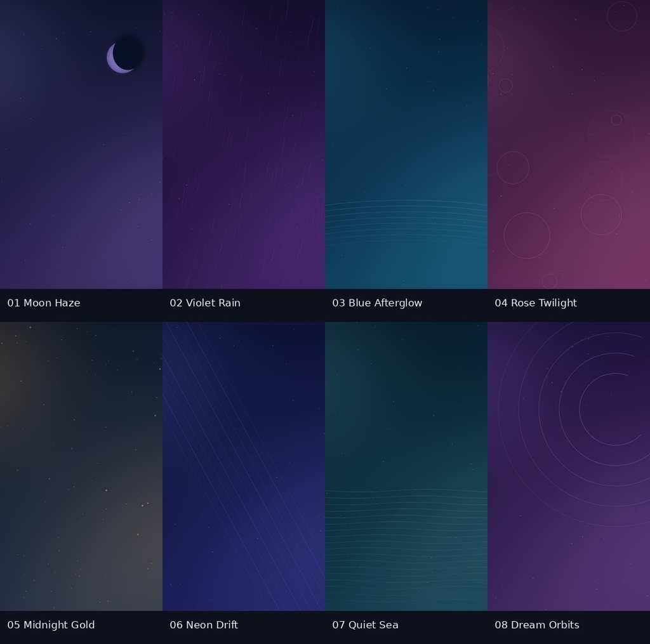Choose the Quiet Sea wallpaper thumbnail

click(x=406, y=466)
